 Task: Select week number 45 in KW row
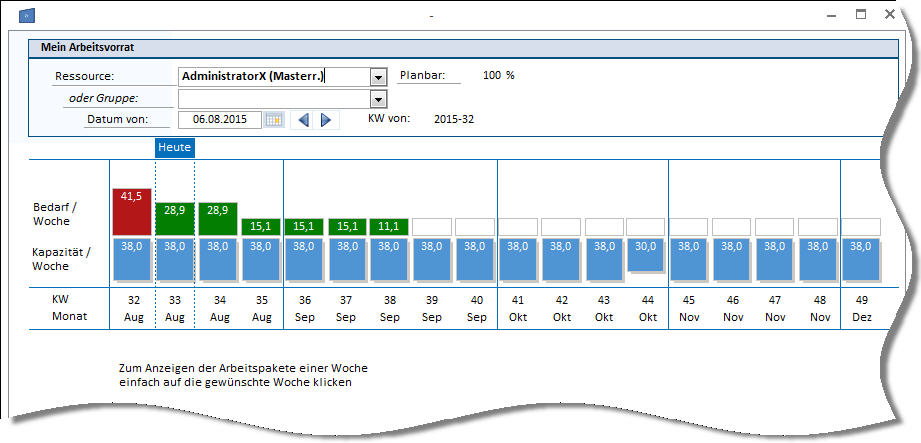(688, 300)
